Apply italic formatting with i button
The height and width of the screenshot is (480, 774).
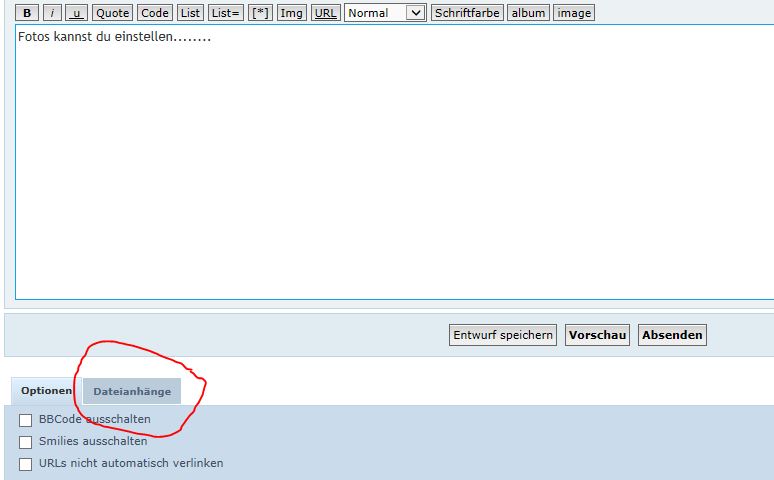(52, 13)
